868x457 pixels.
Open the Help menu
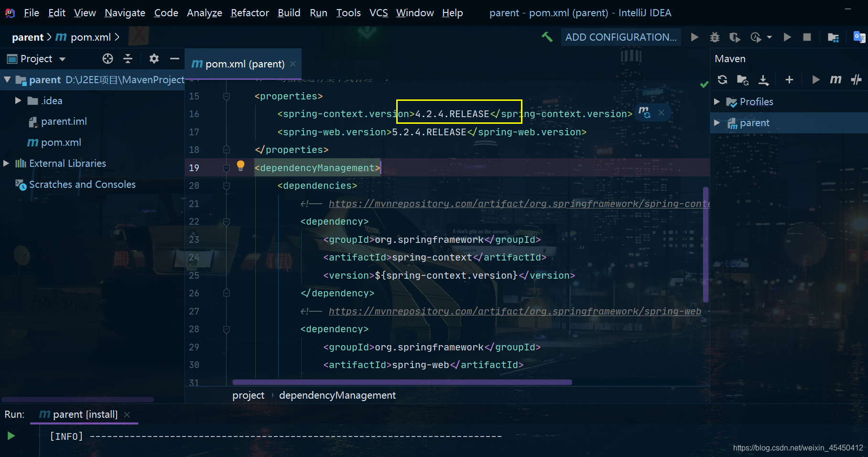[x=452, y=12]
